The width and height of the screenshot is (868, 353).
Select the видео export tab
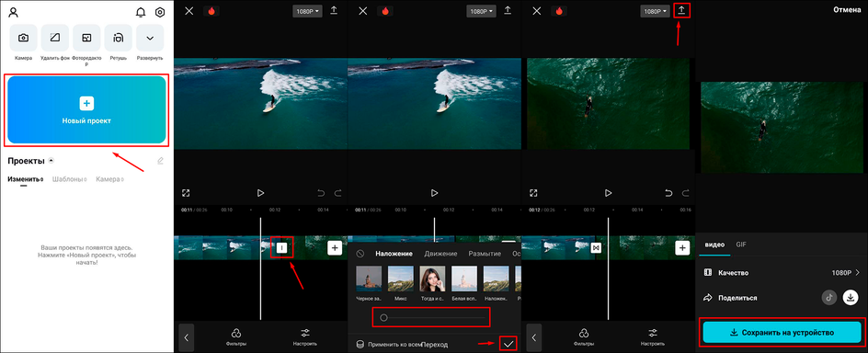pyautogui.click(x=714, y=245)
